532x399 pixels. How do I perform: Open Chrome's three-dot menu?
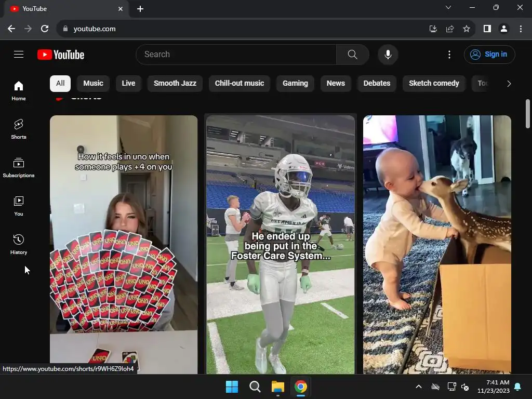pos(521,29)
